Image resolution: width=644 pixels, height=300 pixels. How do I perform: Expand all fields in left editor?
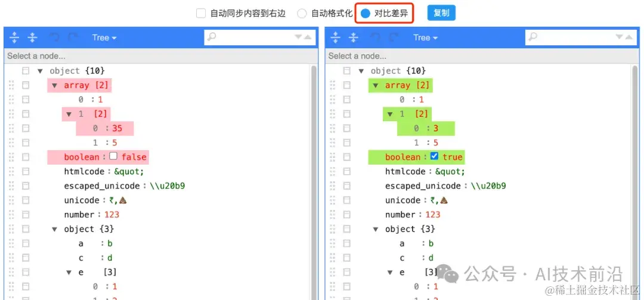14,38
